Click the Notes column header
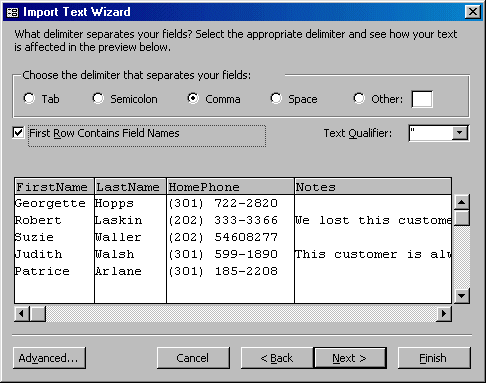Viewport: 486px width, 383px height. [x=373, y=187]
